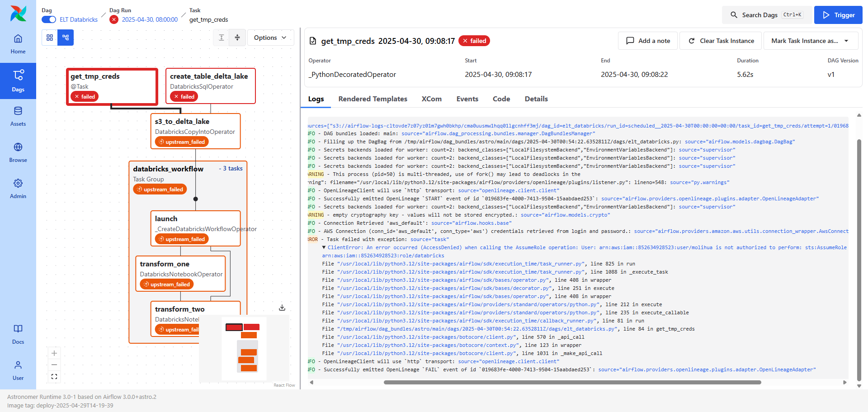
Task: Open the Admin gear menu
Action: (x=18, y=189)
